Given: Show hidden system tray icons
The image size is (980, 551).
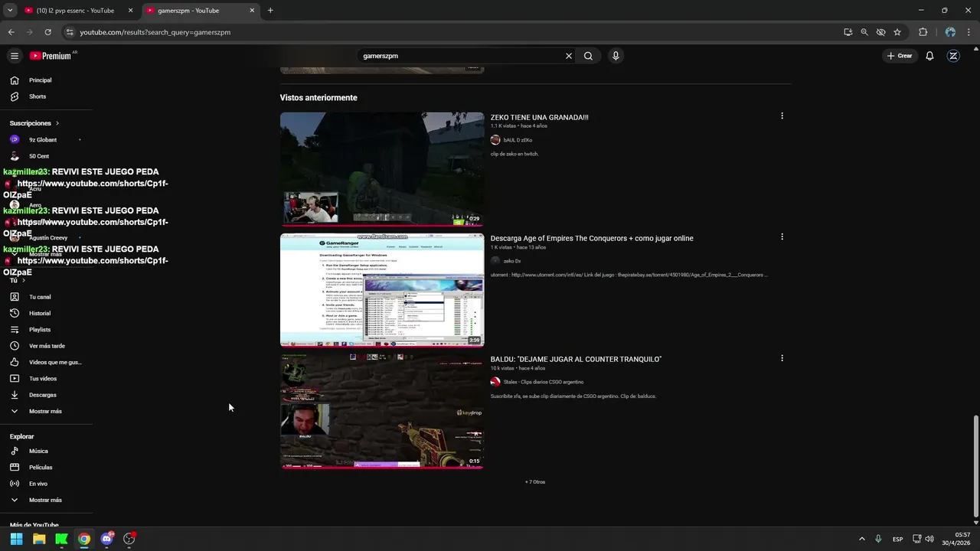Looking at the screenshot, I should 861,539.
